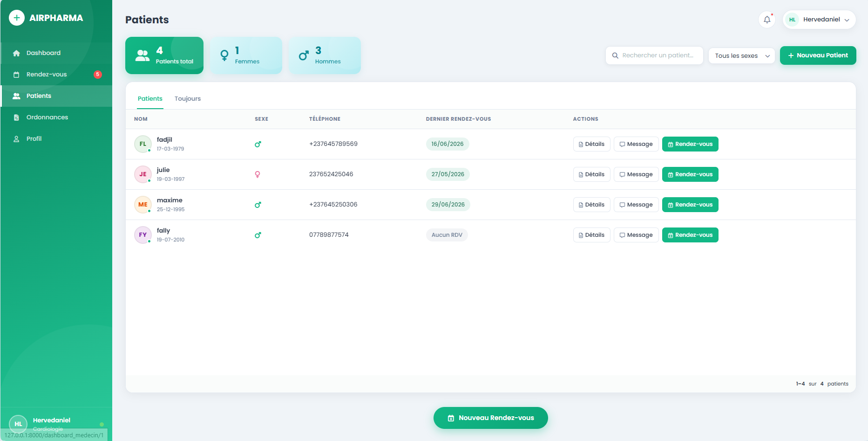Select the Patients total card
Image resolution: width=868 pixels, height=441 pixels.
point(164,55)
